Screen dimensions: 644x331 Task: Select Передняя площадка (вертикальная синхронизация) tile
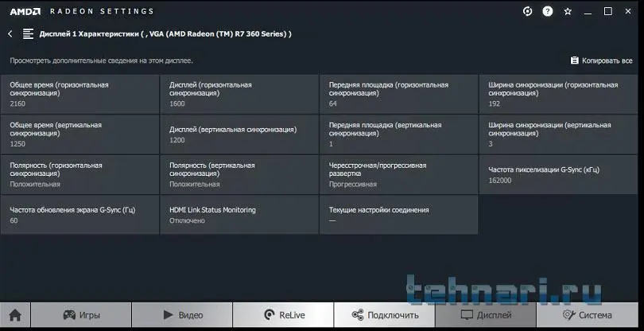pos(398,134)
